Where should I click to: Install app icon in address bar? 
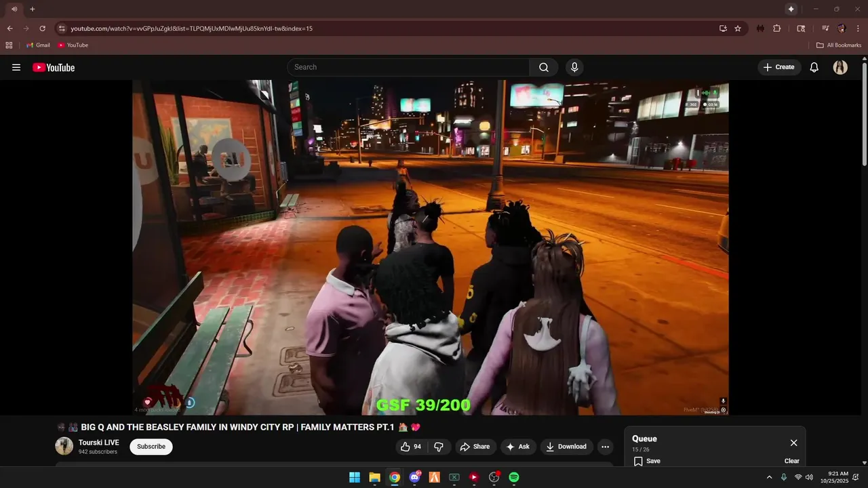coord(723,28)
